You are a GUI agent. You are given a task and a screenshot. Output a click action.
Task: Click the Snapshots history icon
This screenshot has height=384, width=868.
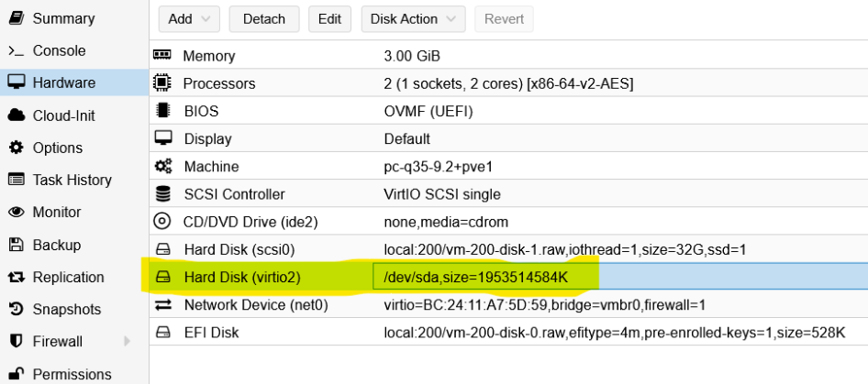point(16,310)
